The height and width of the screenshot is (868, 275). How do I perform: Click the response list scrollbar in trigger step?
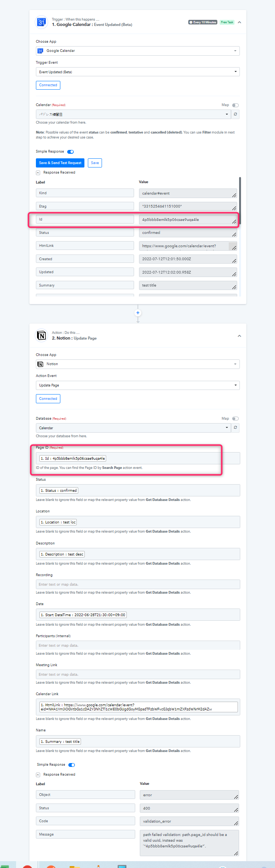[240, 200]
